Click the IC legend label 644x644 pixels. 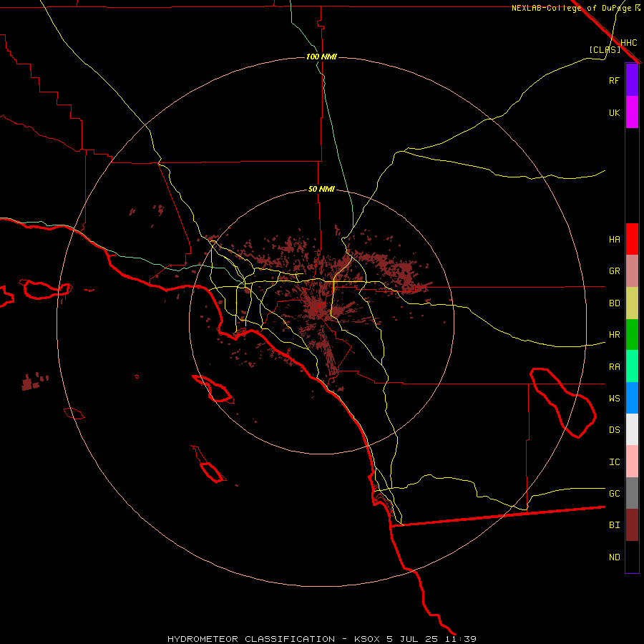(x=614, y=462)
